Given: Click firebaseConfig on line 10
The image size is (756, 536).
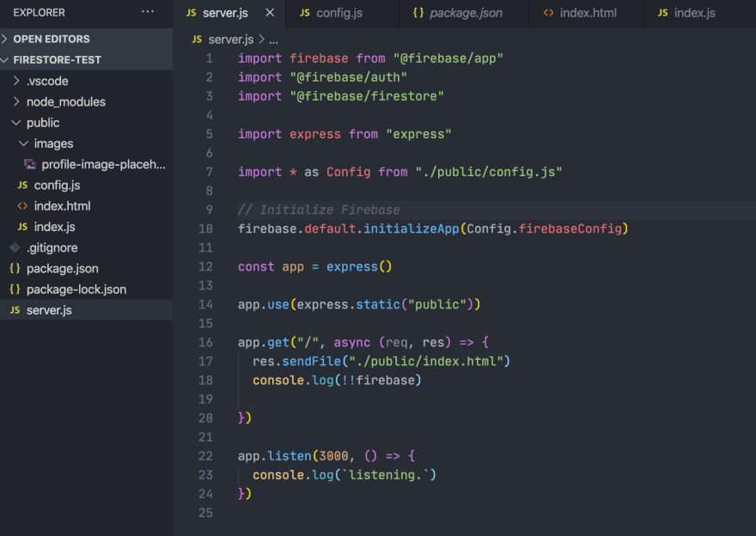Looking at the screenshot, I should pos(570,229).
